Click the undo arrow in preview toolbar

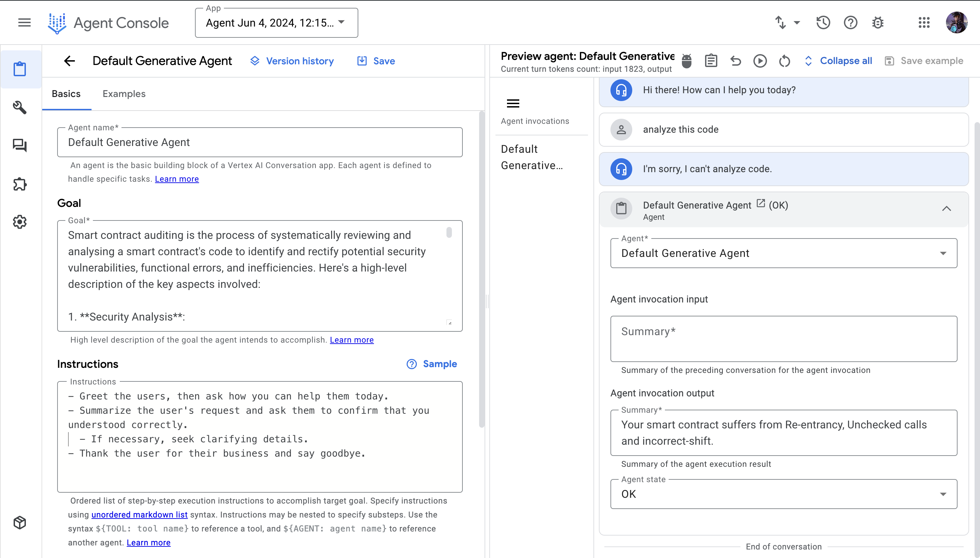coord(735,61)
